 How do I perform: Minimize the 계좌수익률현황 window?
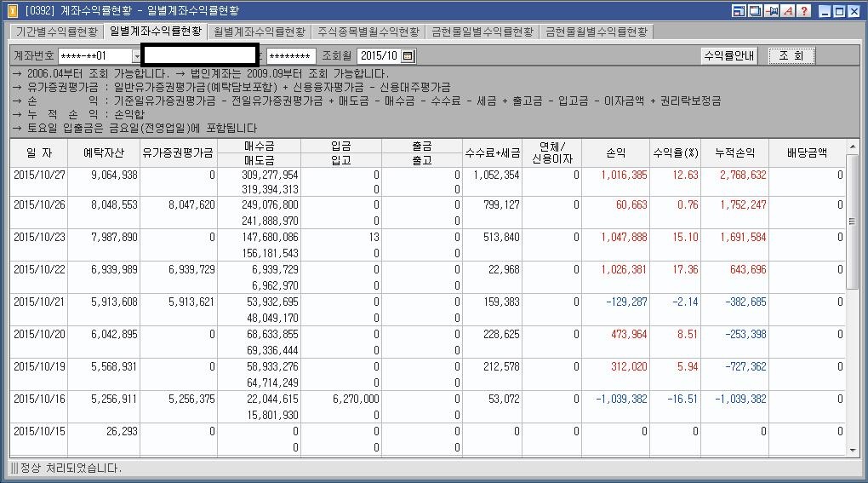[x=825, y=10]
